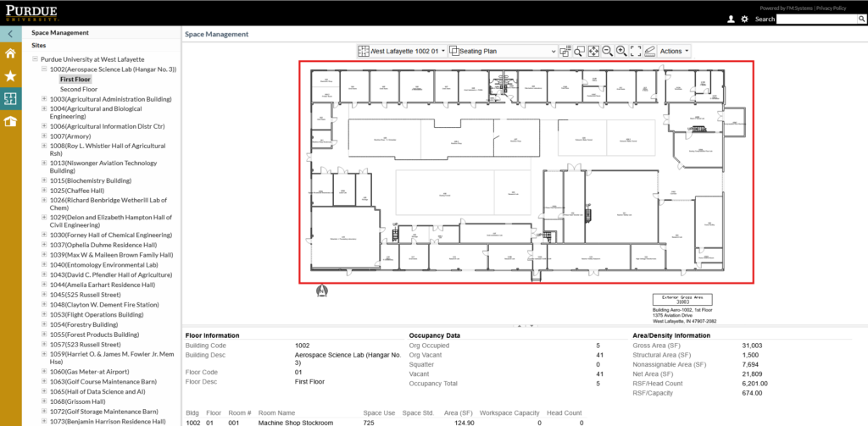The image size is (868, 426).
Task: Select the zoom window tool
Action: tap(579, 51)
